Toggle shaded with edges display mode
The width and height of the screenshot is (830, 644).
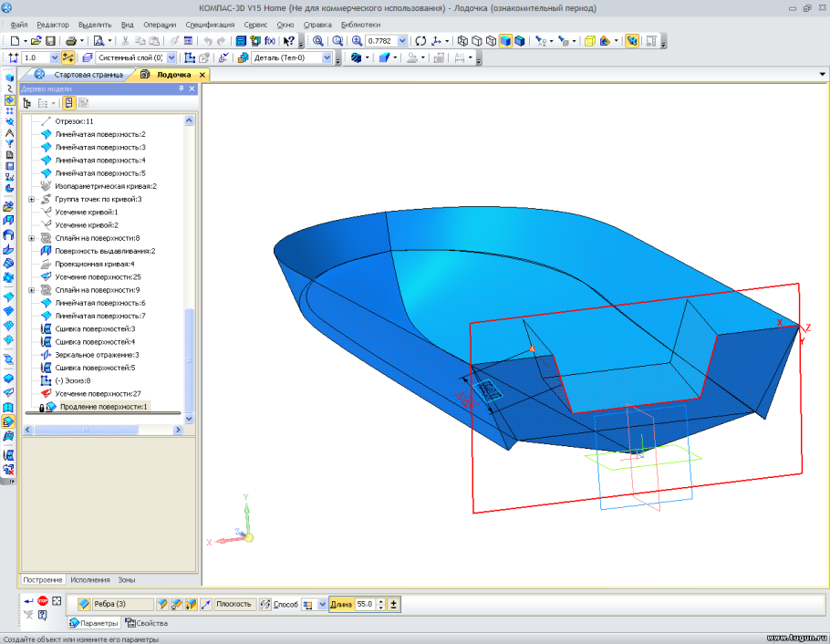pos(520,41)
